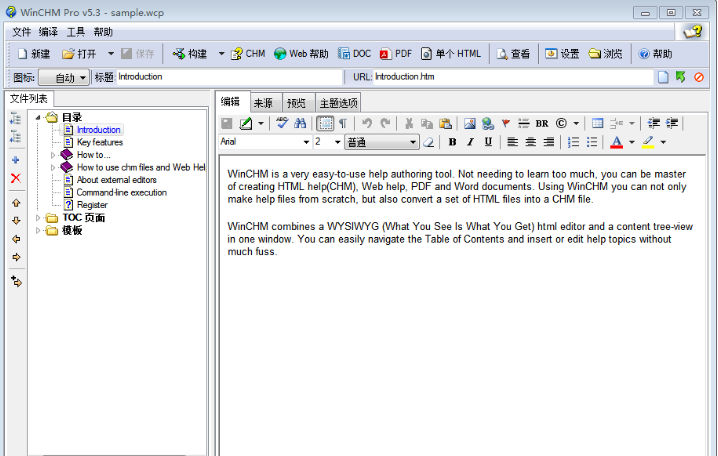Viewport: 718px width, 456px height.
Task: Click the Web 帮助 globe button
Action: [301, 54]
